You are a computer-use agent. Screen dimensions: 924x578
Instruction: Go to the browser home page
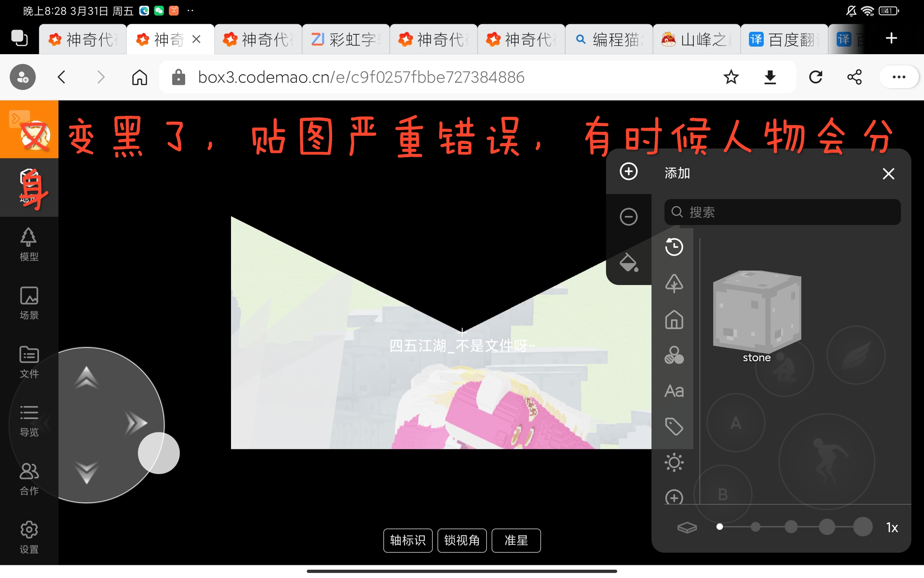coord(140,77)
